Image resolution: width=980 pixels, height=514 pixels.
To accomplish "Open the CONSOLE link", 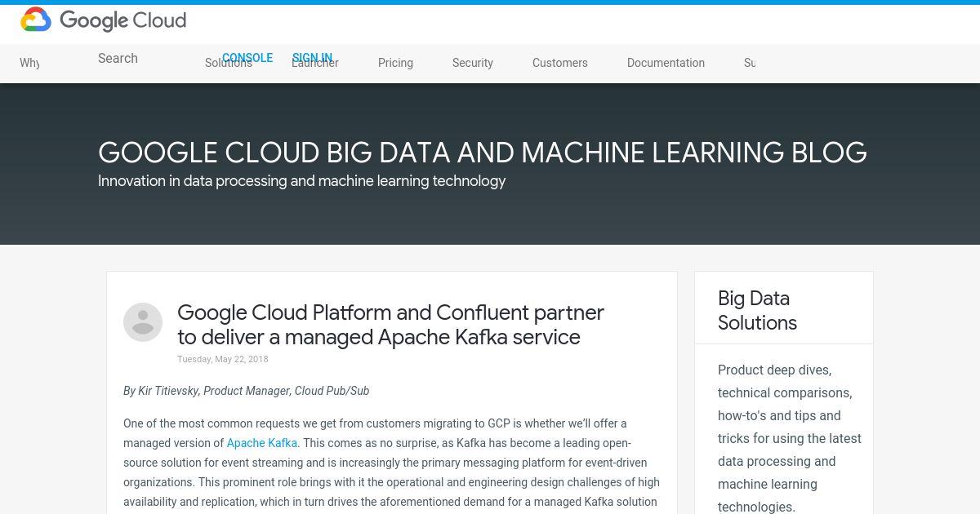I will [247, 58].
